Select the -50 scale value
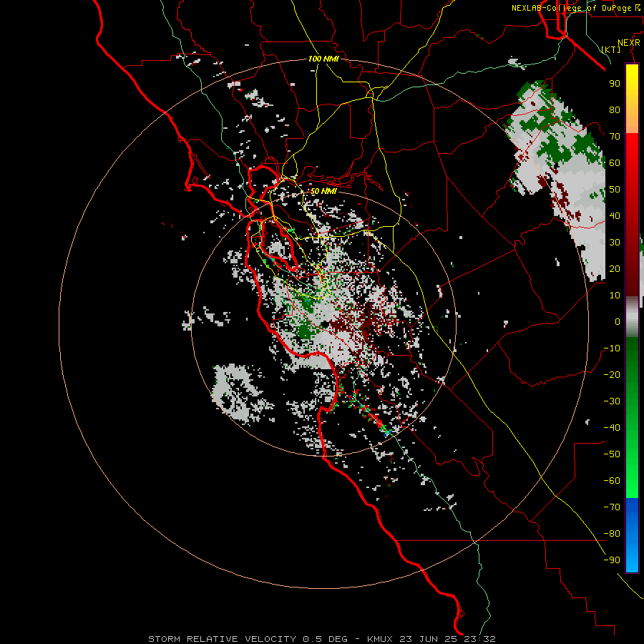Image resolution: width=644 pixels, height=644 pixels. [612, 454]
